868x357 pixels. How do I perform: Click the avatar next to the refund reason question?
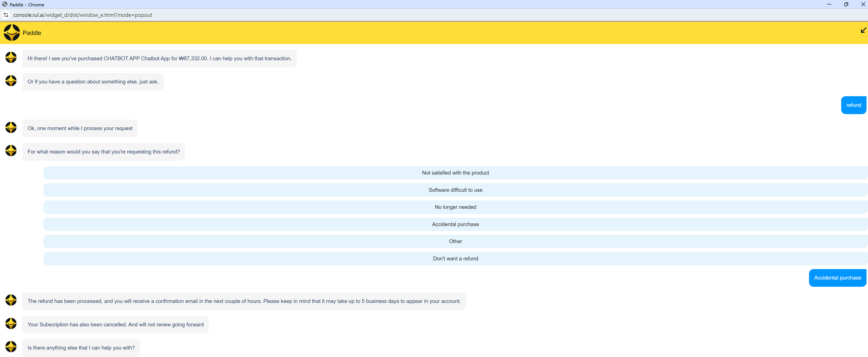coord(11,151)
